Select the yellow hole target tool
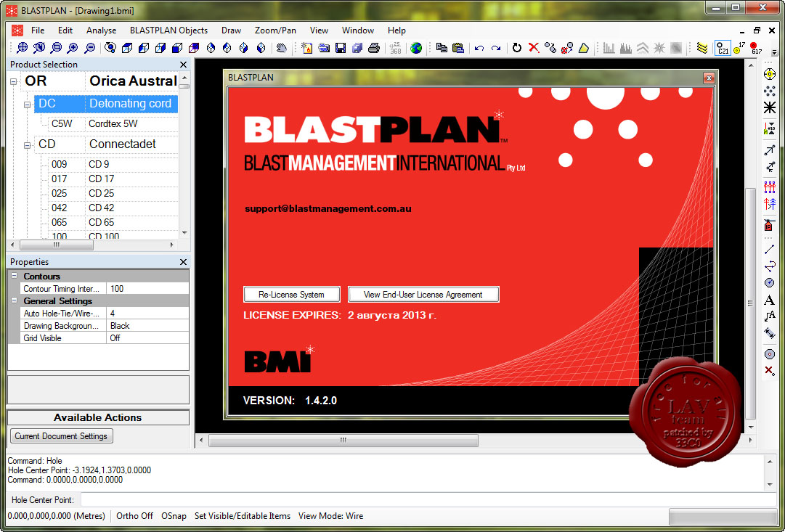This screenshot has width=785, height=532. click(770, 74)
